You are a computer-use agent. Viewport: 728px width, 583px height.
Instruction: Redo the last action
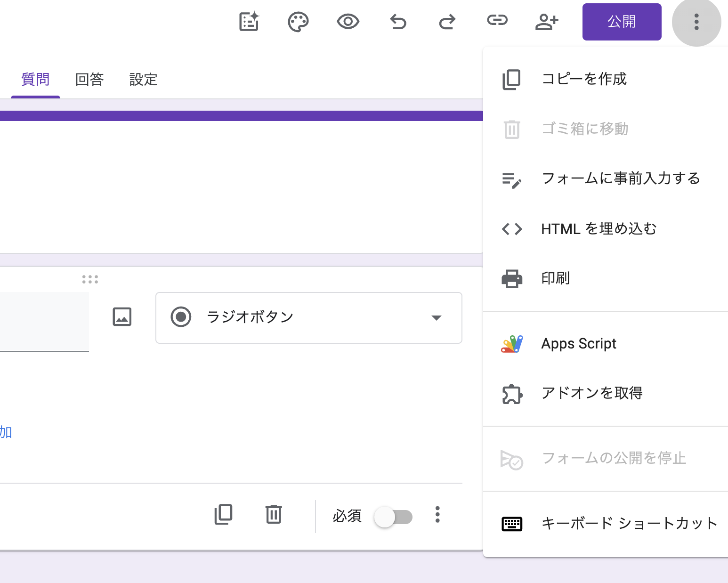447,22
